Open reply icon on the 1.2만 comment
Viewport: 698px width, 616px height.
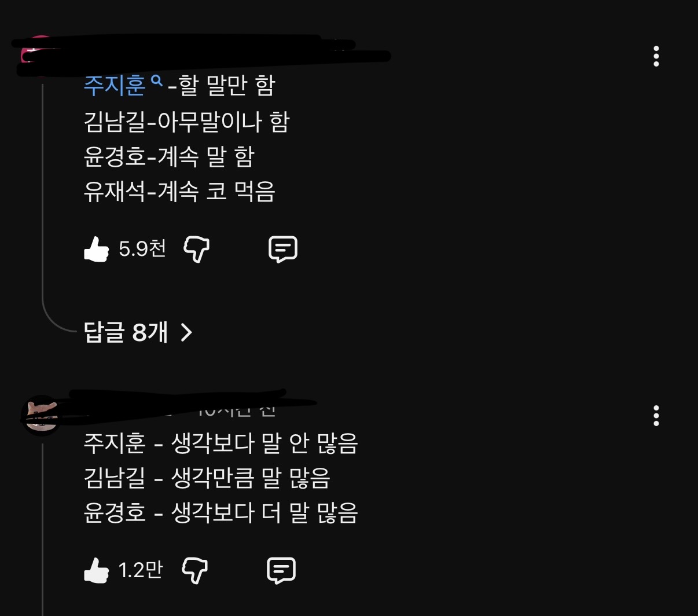281,571
